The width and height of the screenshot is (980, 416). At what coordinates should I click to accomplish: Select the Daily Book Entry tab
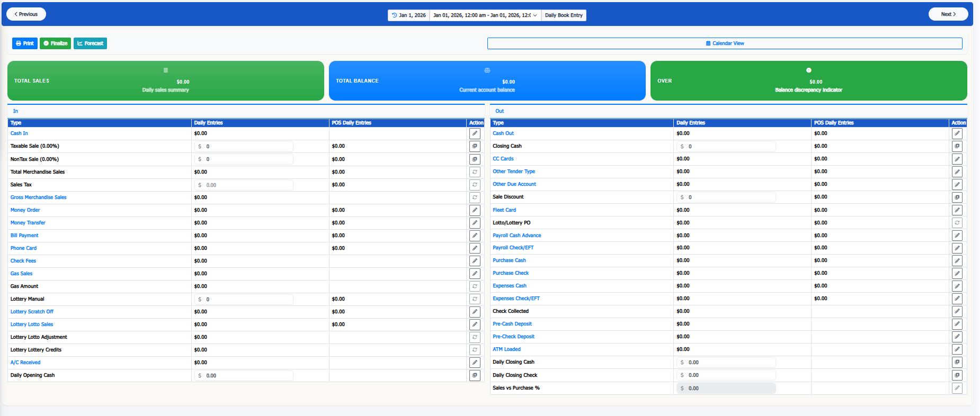[x=564, y=15]
